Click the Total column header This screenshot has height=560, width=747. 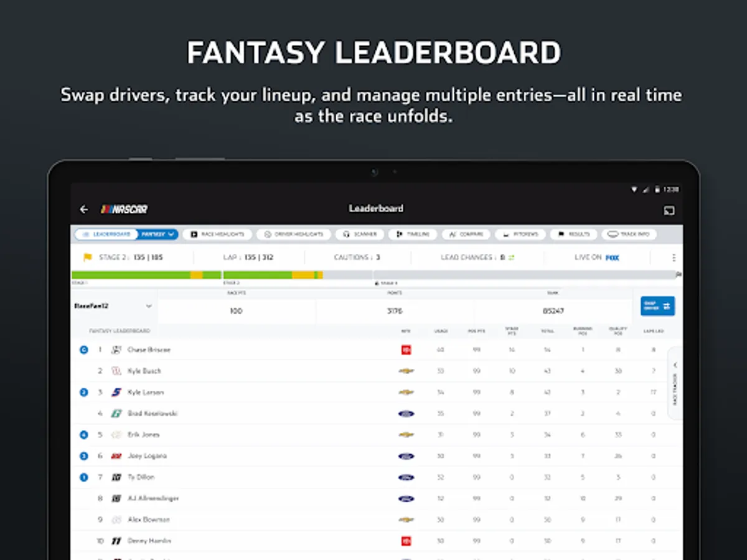(547, 331)
